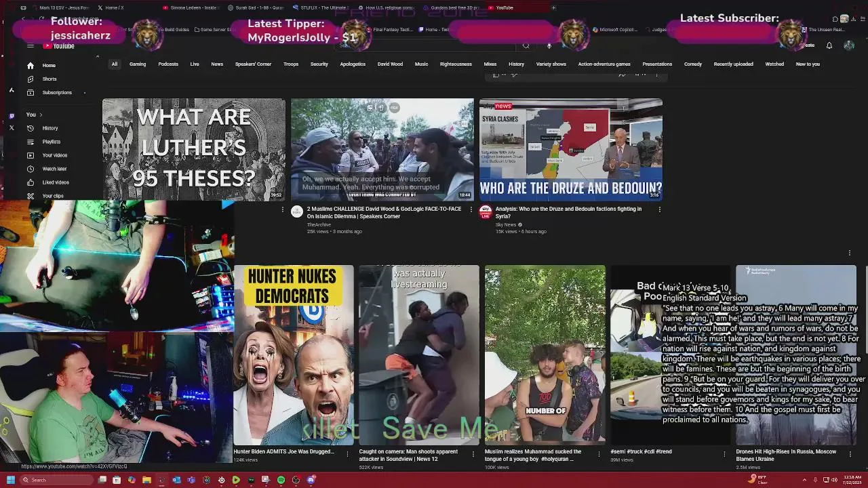The width and height of the screenshot is (868, 488).
Task: Click the Twitch icon in the browser sidebar
Action: pyautogui.click(x=12, y=115)
